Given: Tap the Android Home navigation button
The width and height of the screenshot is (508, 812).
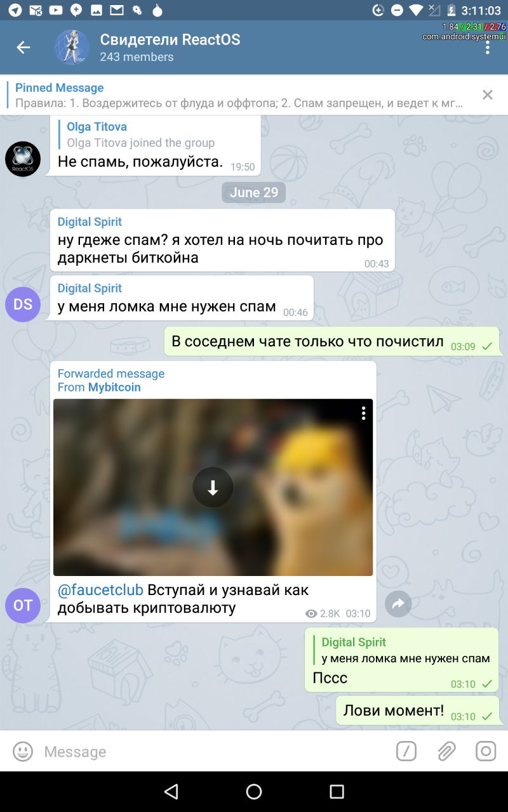Looking at the screenshot, I should (x=254, y=792).
